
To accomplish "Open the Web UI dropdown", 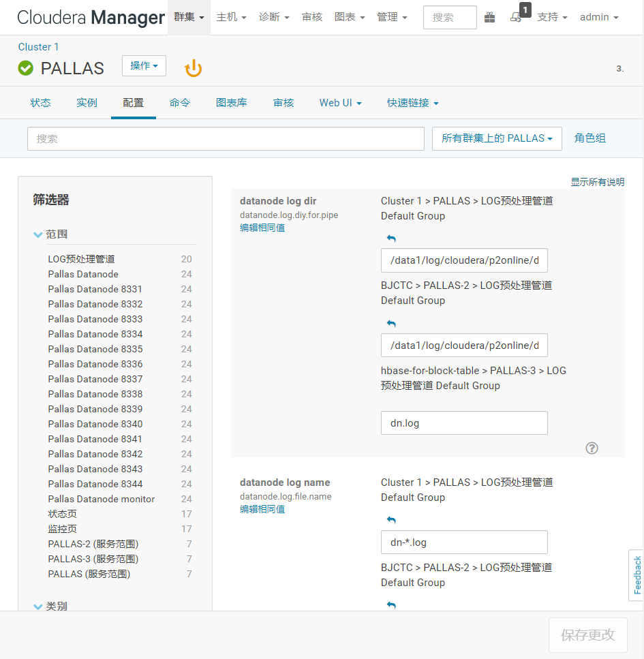I will 340,102.
